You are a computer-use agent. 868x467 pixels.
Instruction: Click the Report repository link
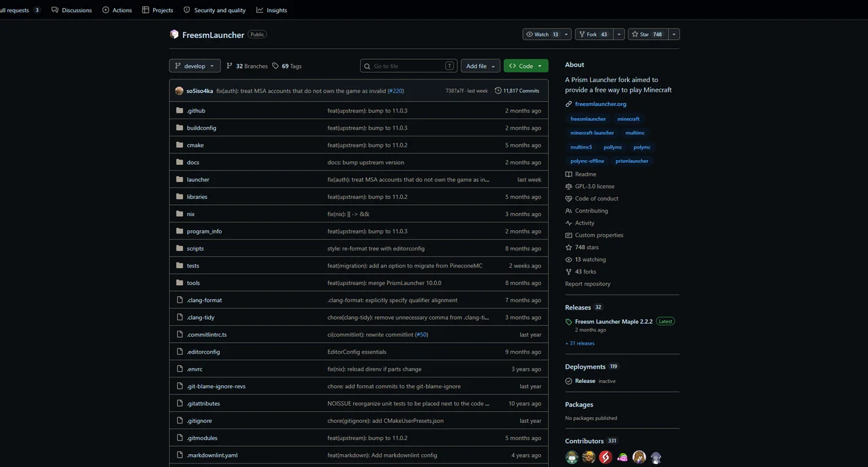point(588,284)
